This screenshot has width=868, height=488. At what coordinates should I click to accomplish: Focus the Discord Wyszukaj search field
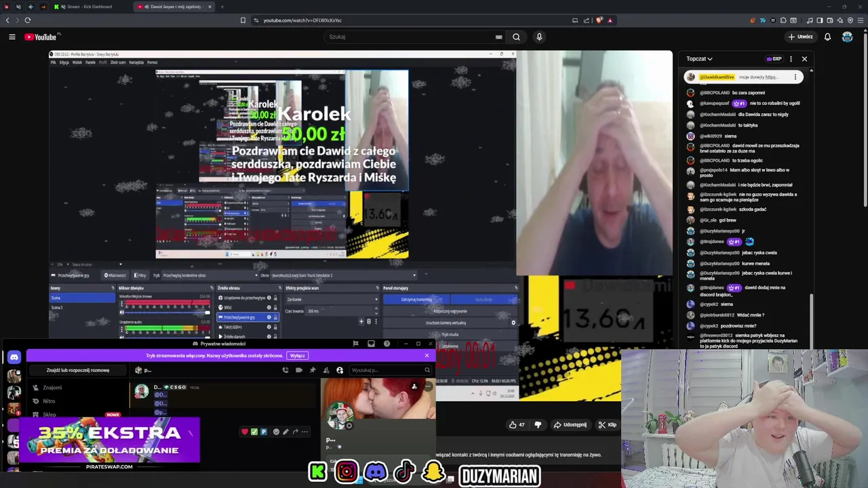point(390,370)
